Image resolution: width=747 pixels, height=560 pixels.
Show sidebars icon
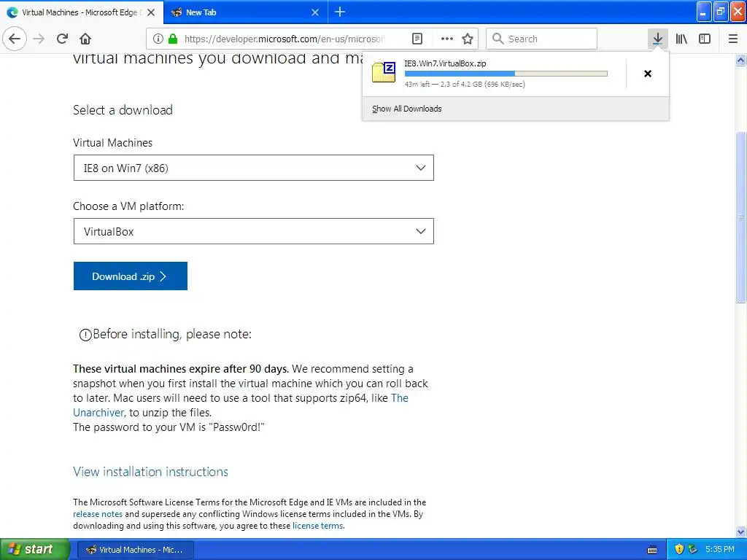point(705,39)
